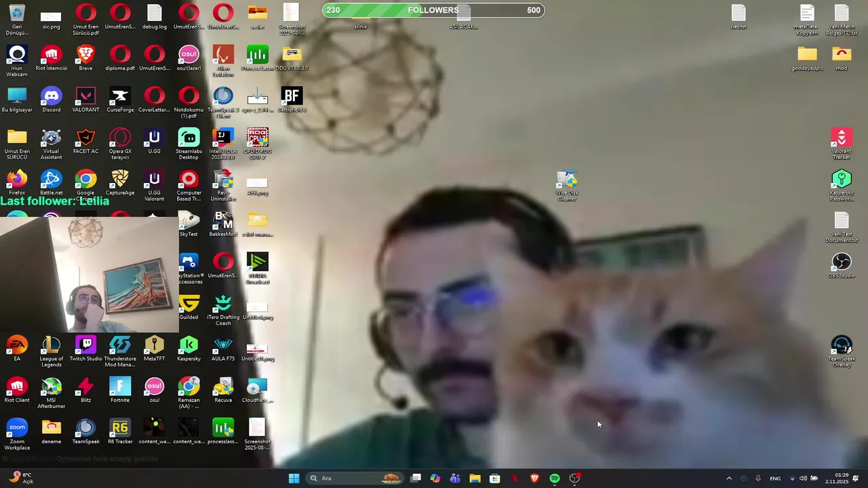The height and width of the screenshot is (488, 868).
Task: Select Battle.net desktop icon
Action: point(51,183)
